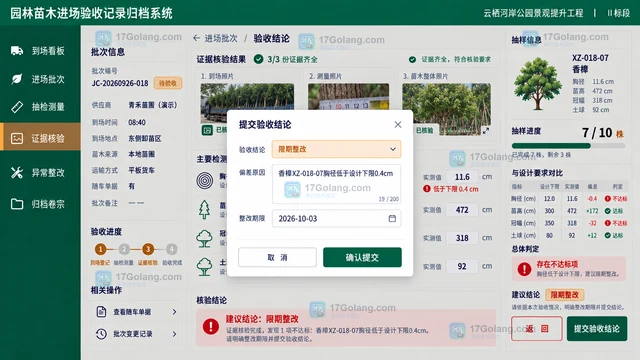Open the 到场照片 thumbnail

click(x=247, y=103)
